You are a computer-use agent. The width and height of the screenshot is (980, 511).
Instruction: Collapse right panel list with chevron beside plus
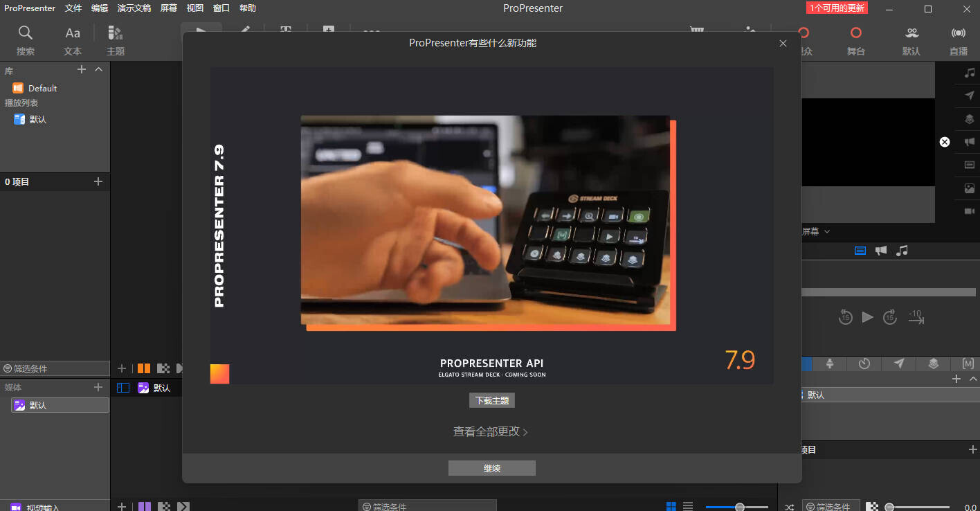(x=973, y=379)
